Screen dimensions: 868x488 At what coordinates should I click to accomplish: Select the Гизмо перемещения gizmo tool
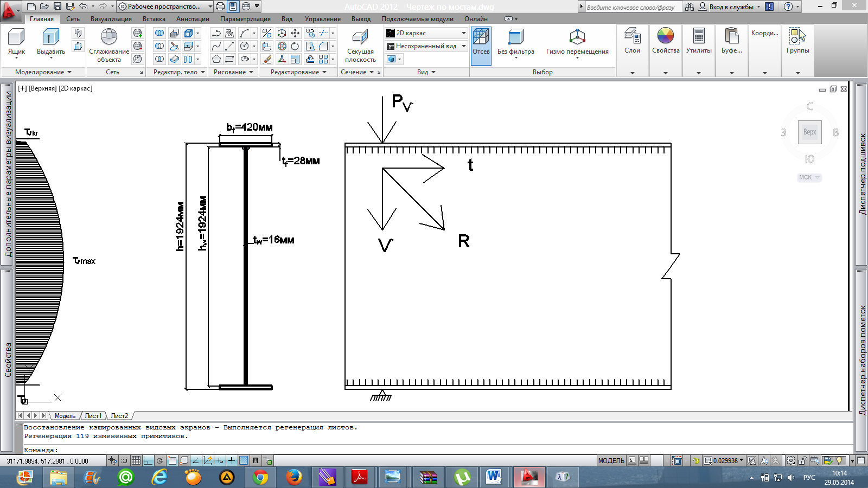click(x=577, y=42)
